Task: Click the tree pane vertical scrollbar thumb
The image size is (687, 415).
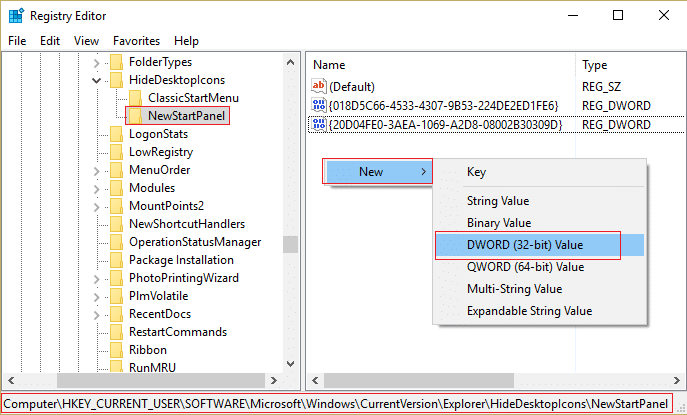Action: pyautogui.click(x=290, y=245)
